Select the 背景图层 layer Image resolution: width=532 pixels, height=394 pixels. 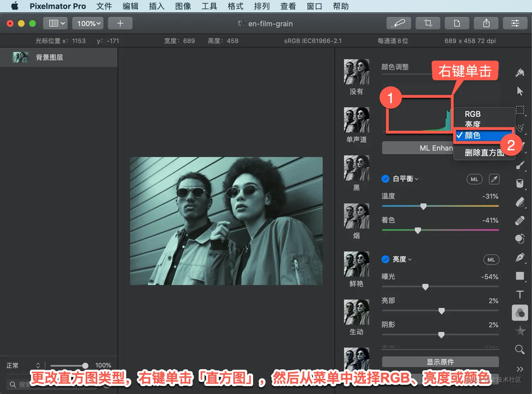click(59, 57)
